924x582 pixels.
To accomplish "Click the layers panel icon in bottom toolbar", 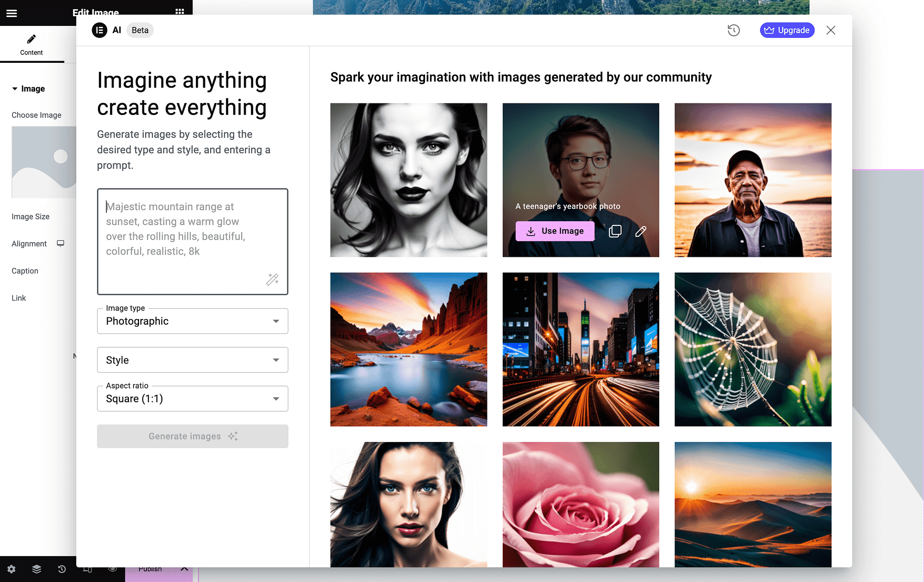I will (36, 569).
